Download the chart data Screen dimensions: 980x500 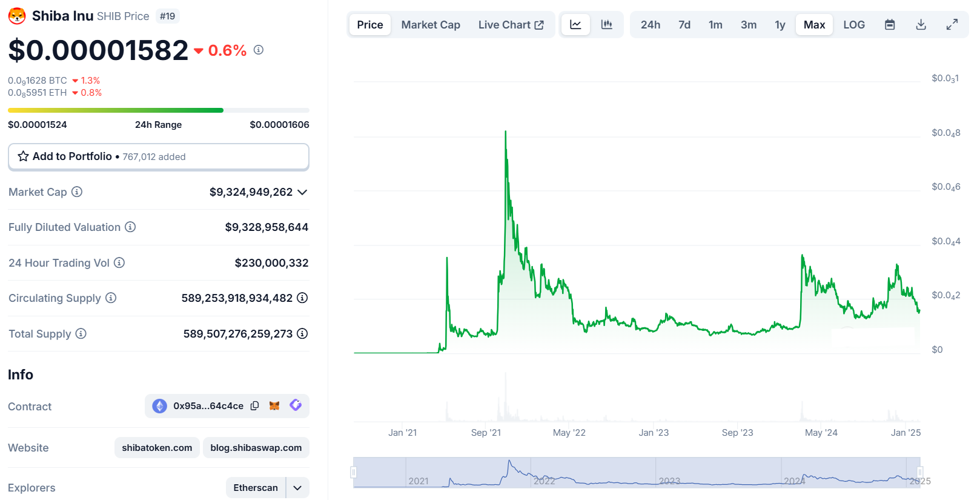point(921,25)
